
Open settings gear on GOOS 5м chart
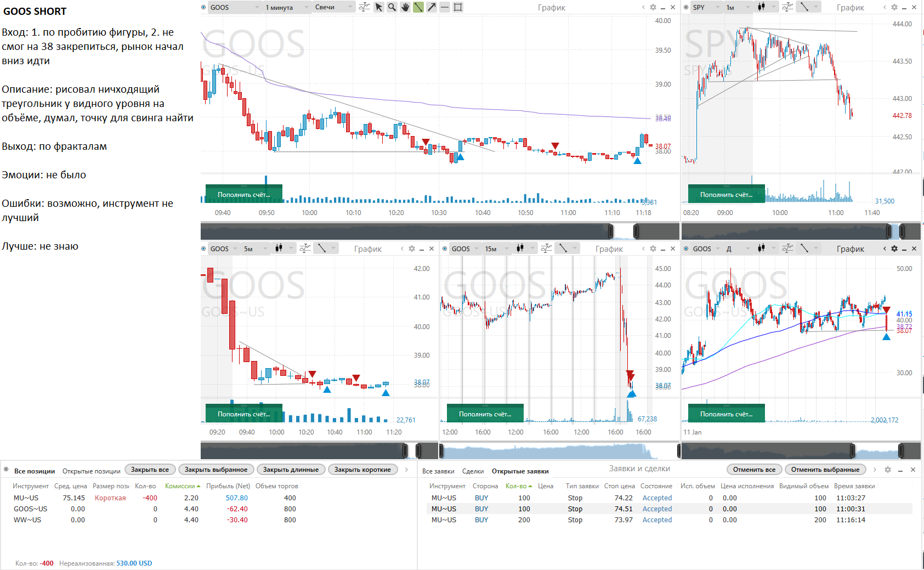click(412, 249)
